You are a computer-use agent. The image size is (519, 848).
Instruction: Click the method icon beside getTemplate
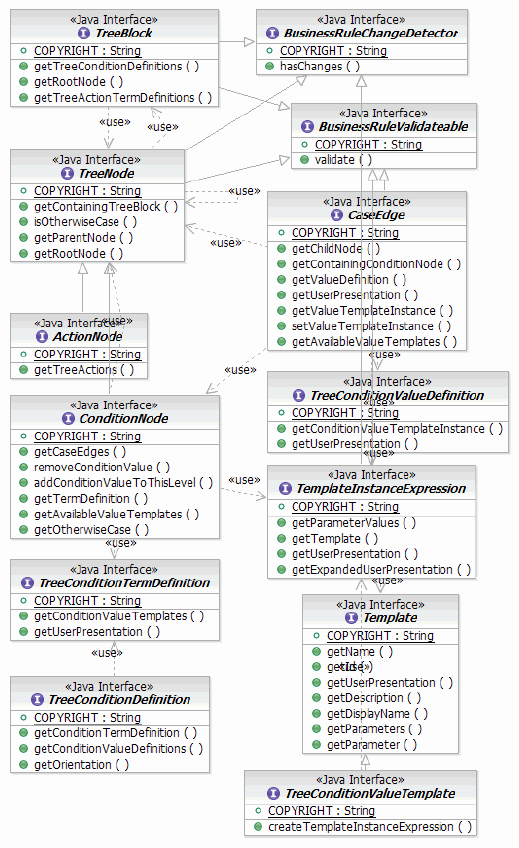(281, 539)
